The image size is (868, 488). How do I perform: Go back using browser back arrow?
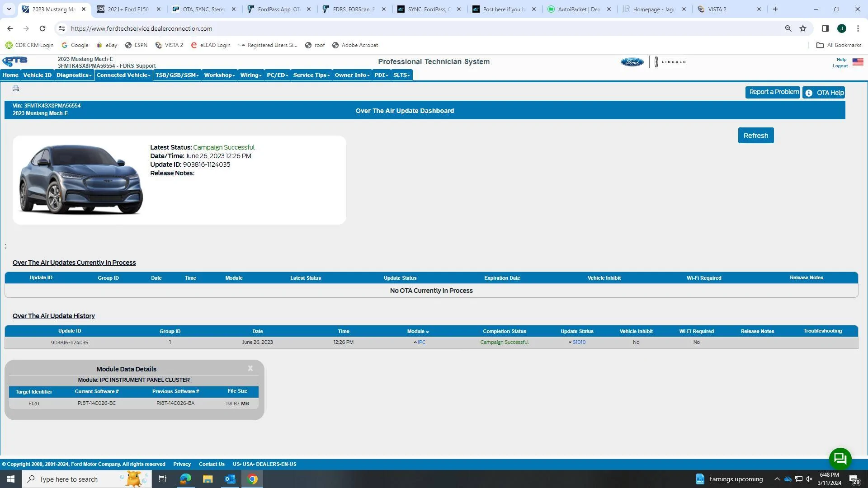pos(10,28)
